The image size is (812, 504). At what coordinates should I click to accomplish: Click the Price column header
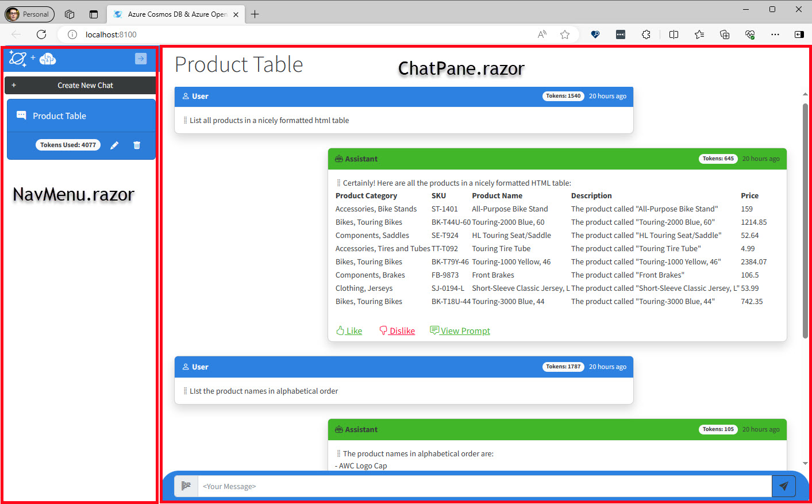[x=750, y=195]
